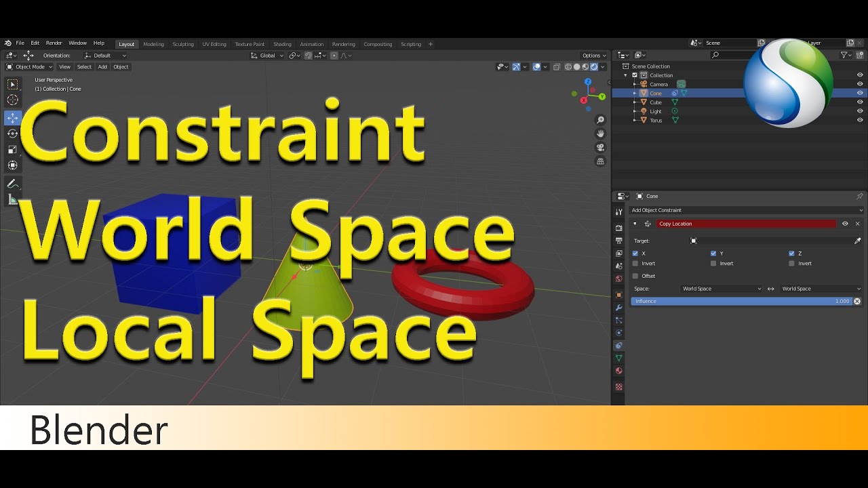
Task: Toggle Copy Location constraint visibility eye
Action: point(845,224)
